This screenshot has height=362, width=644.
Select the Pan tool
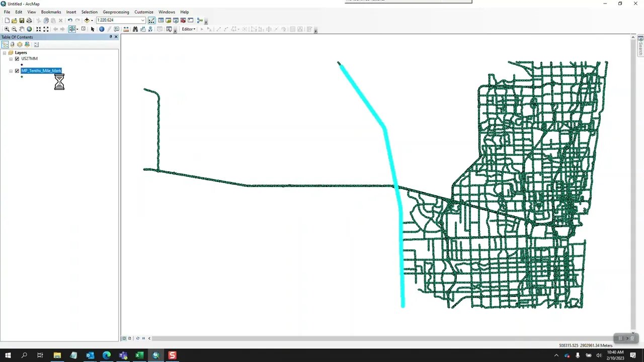click(x=22, y=29)
